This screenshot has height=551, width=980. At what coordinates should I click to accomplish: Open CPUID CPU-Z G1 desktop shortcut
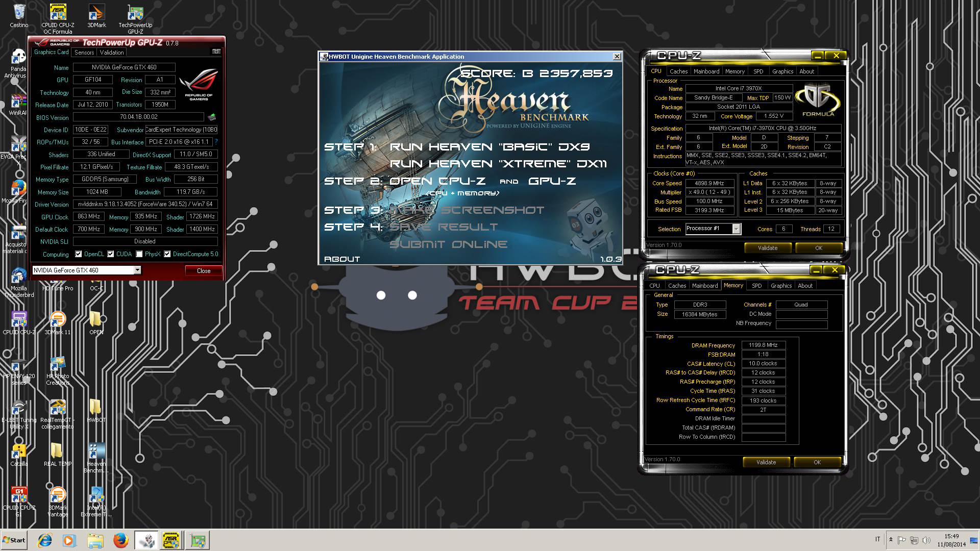pos(19,503)
